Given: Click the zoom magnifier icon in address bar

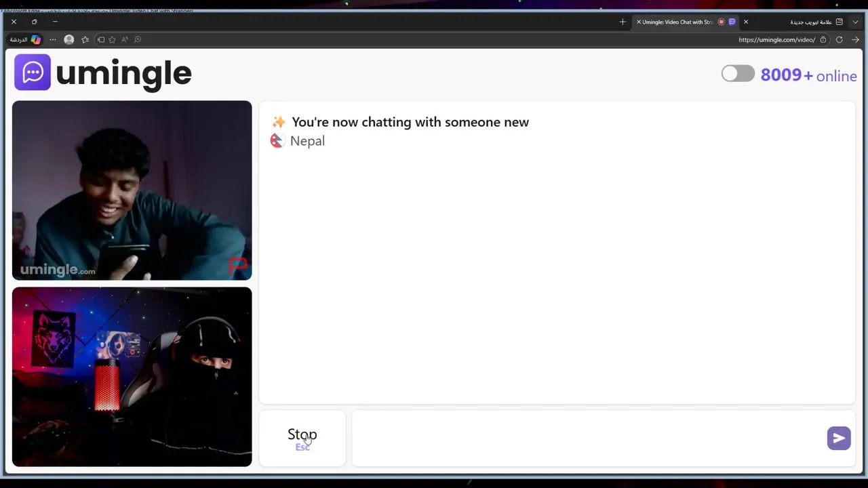Looking at the screenshot, I should (138, 39).
